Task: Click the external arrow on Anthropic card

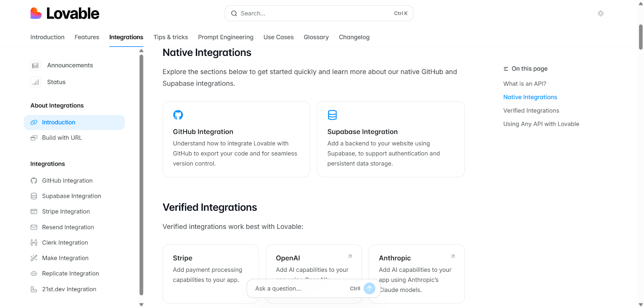Action: pyautogui.click(x=453, y=256)
